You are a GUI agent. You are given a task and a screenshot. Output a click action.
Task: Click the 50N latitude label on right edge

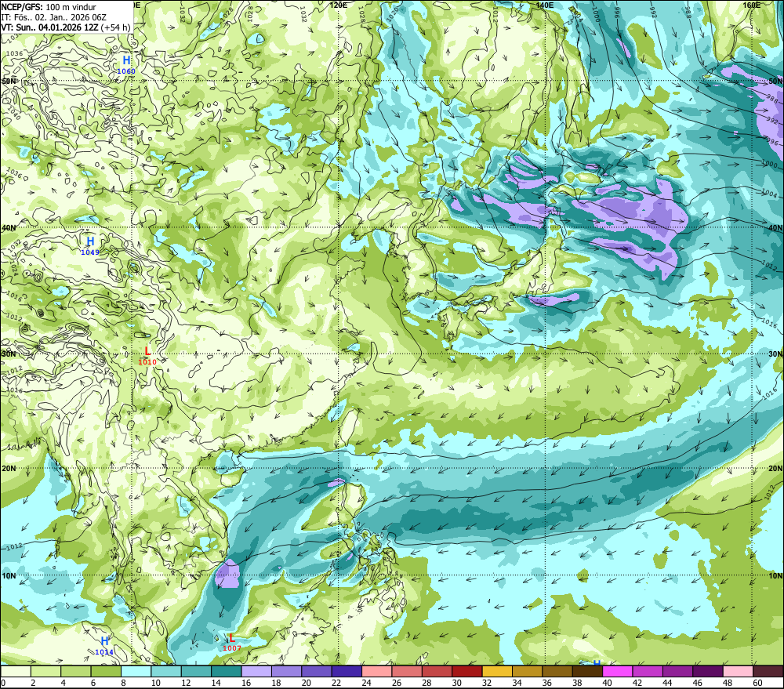775,81
